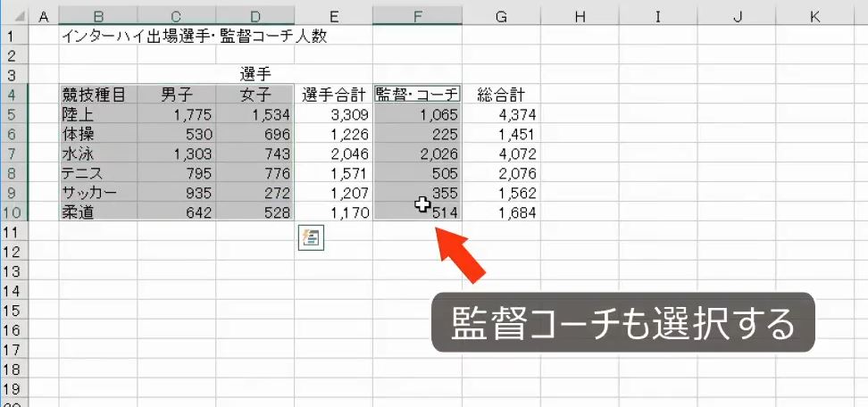Viewport: 868px width, 407px height.
Task: Select column J header
Action: point(737,17)
